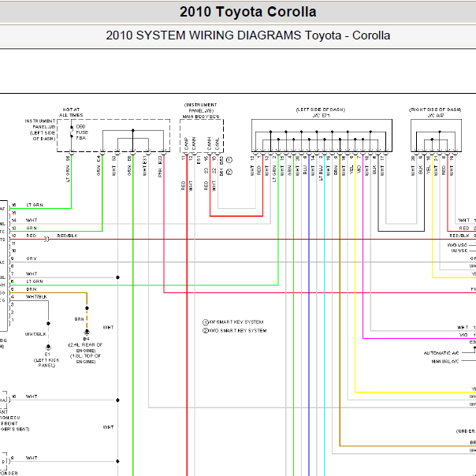
Task: Click the "YEL" wire label under J/C E71
Action: tap(351, 169)
